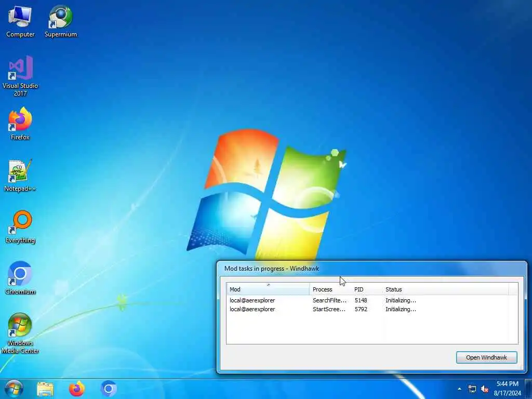Click the Show desktop button
The image size is (532, 399).
[x=528, y=389]
